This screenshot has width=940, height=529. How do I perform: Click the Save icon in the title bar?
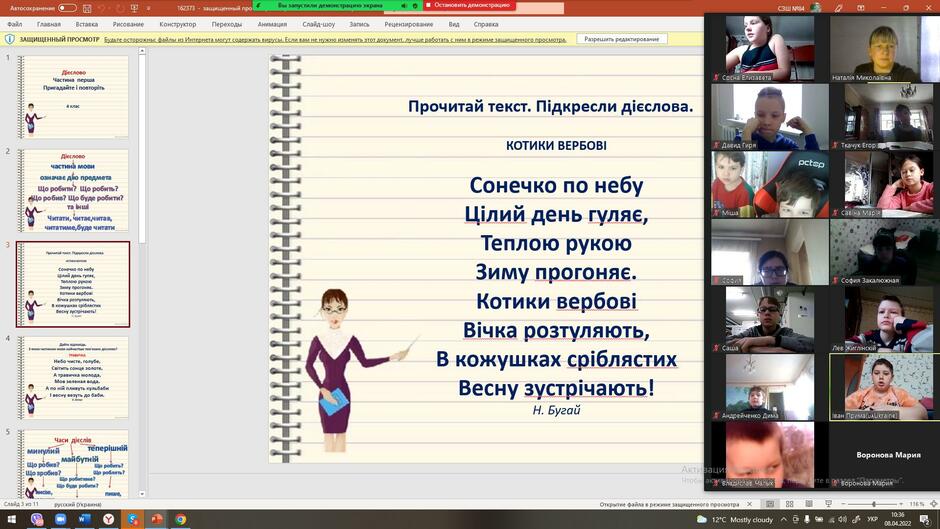point(88,8)
